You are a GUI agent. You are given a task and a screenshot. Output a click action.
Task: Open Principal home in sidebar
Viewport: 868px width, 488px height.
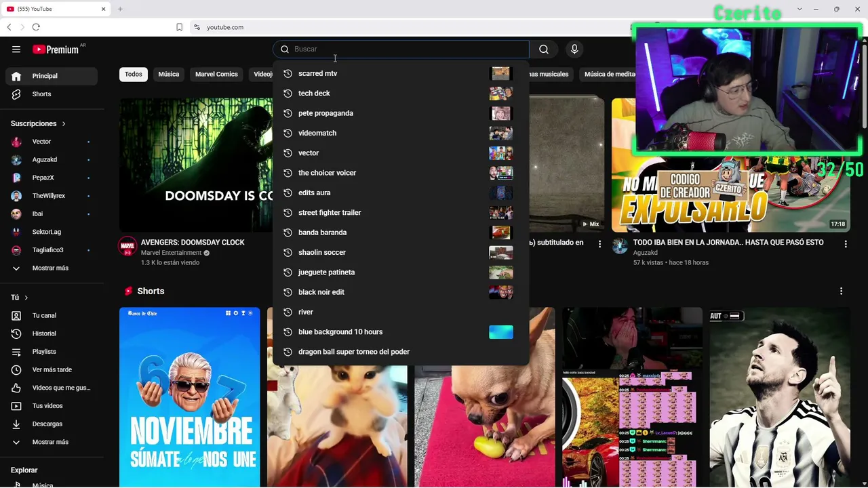(52, 76)
